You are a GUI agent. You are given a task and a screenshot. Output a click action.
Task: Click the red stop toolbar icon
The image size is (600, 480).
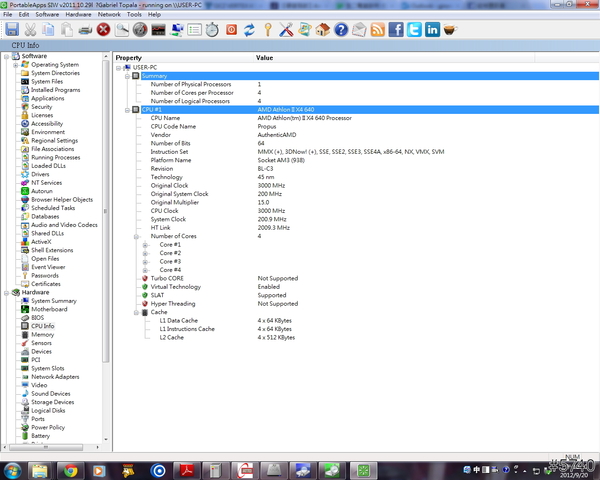103,30
